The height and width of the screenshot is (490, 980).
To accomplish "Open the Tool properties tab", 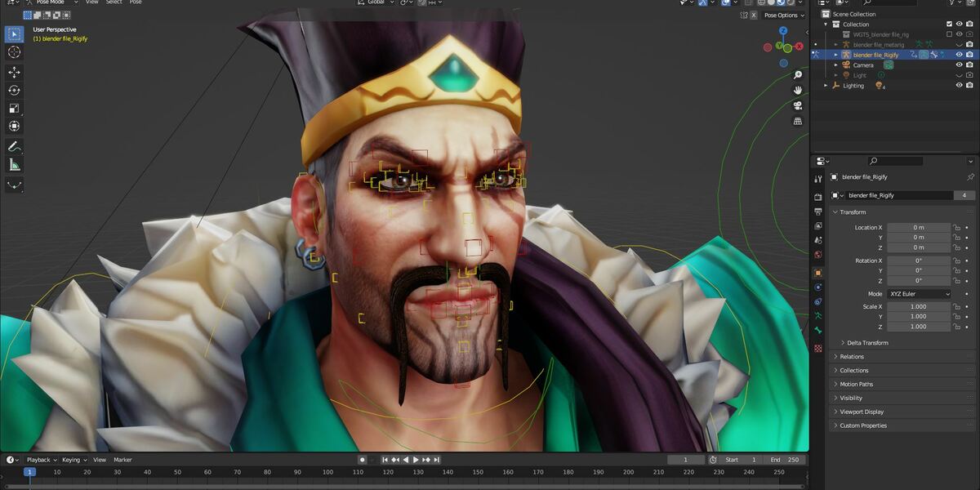I will pyautogui.click(x=817, y=178).
